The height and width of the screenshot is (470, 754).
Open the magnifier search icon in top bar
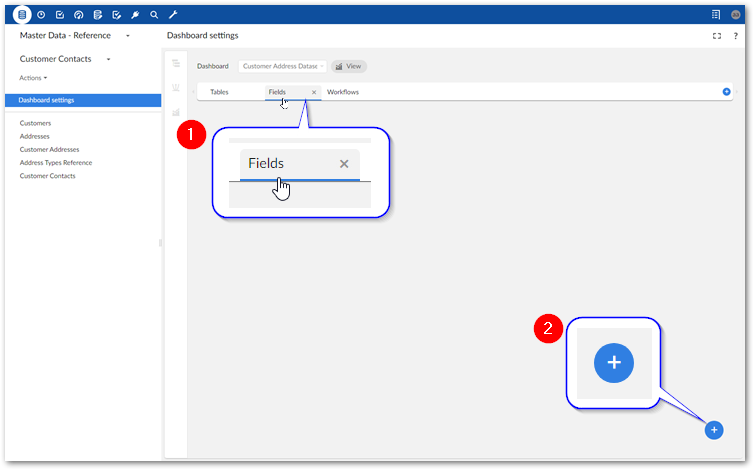click(x=154, y=15)
